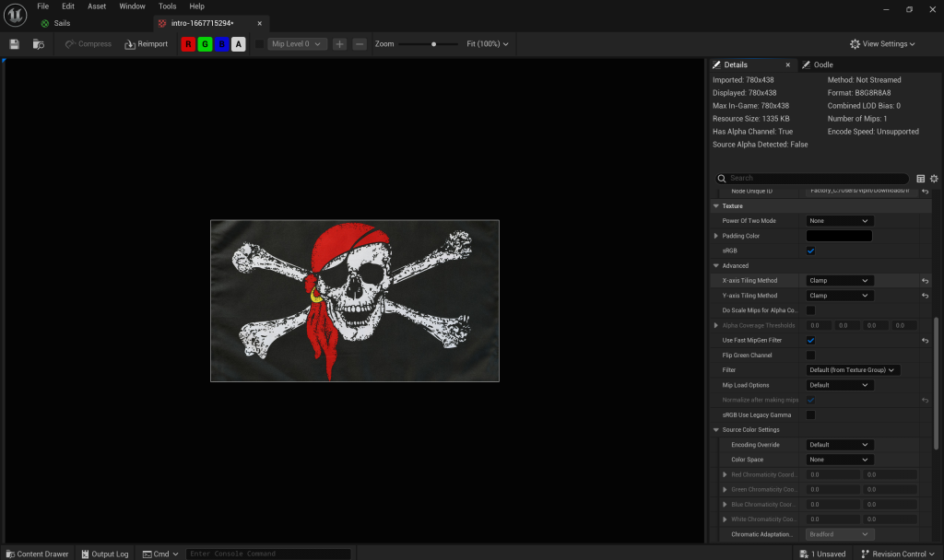Open the Edit menu

[68, 6]
